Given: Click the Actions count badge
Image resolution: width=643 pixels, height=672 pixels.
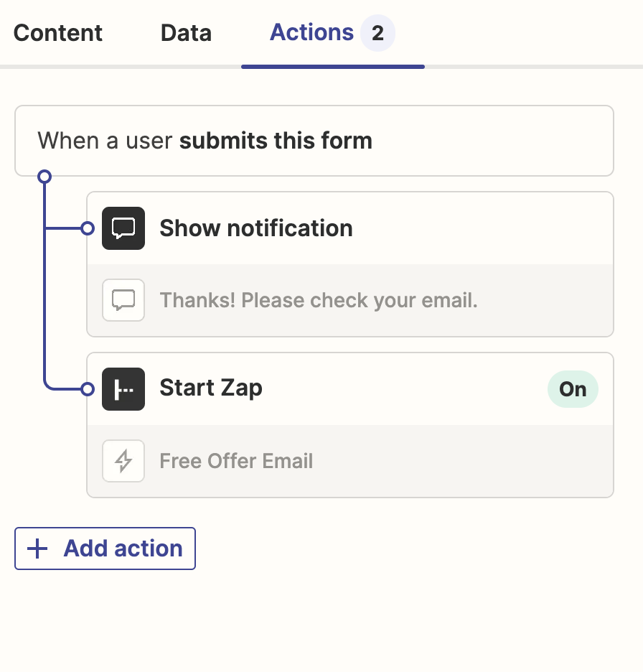Looking at the screenshot, I should tap(377, 33).
